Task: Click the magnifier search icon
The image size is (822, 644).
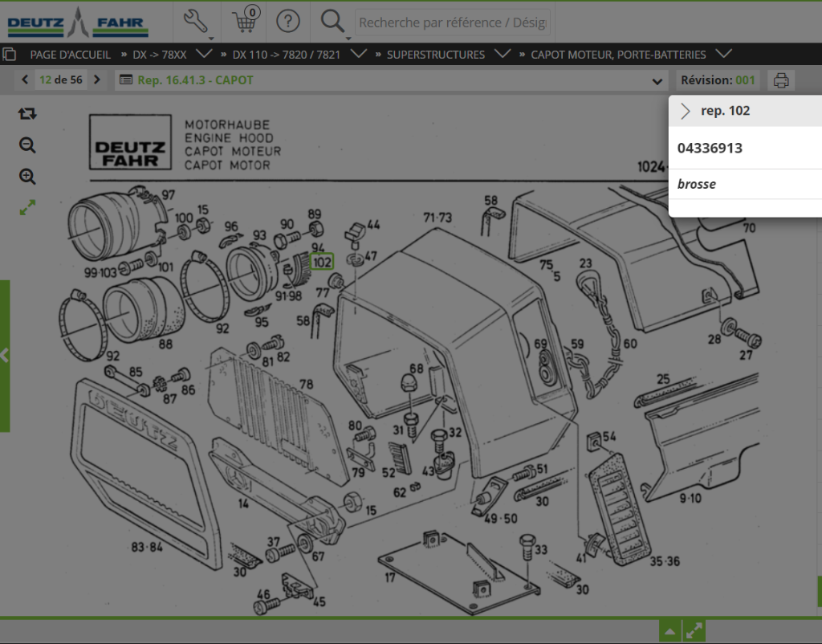Action: click(x=332, y=22)
